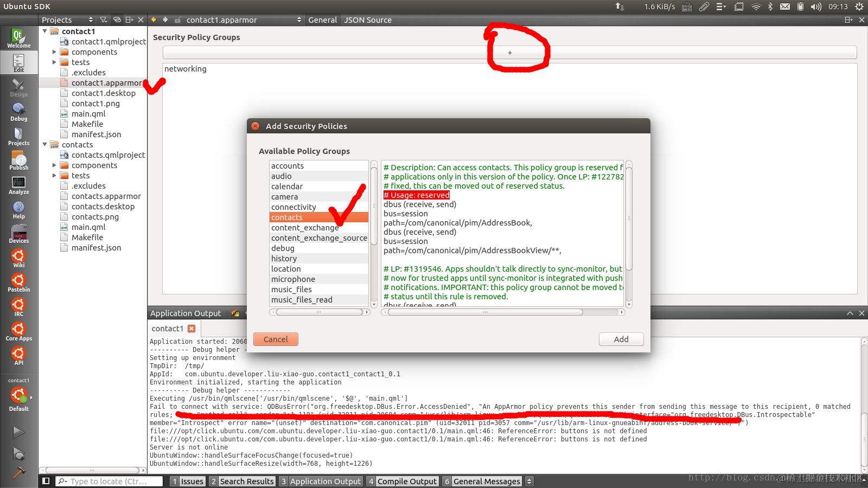Image resolution: width=868 pixels, height=488 pixels.
Task: Collapse the contact1 project tree
Action: (x=45, y=31)
